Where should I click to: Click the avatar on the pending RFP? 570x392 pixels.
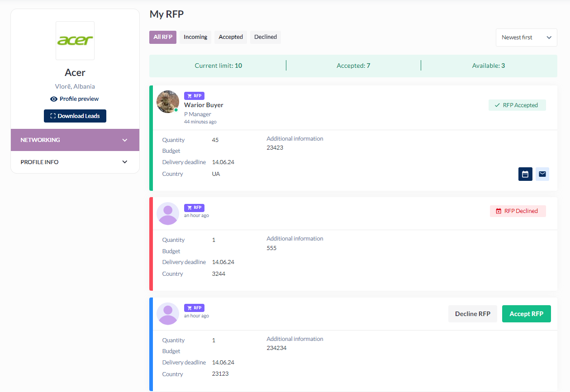click(x=168, y=314)
